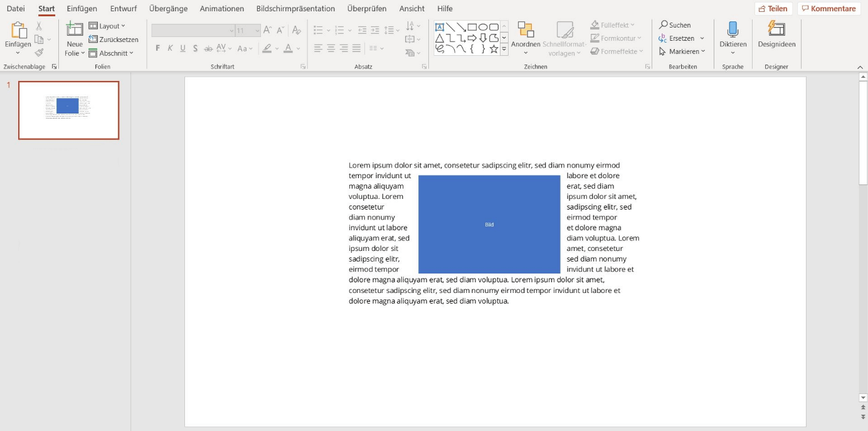Select the oval shape in gallery
Image resolution: width=868 pixels, height=431 pixels.
tap(483, 27)
